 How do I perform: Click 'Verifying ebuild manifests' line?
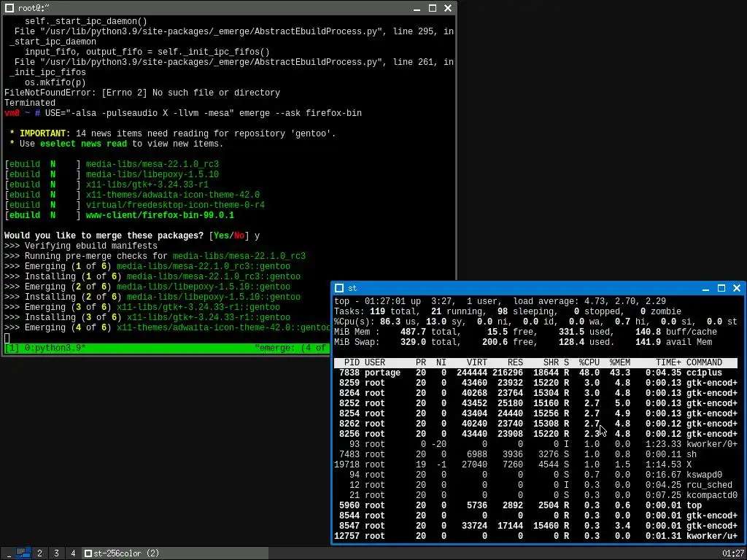[x=81, y=246]
